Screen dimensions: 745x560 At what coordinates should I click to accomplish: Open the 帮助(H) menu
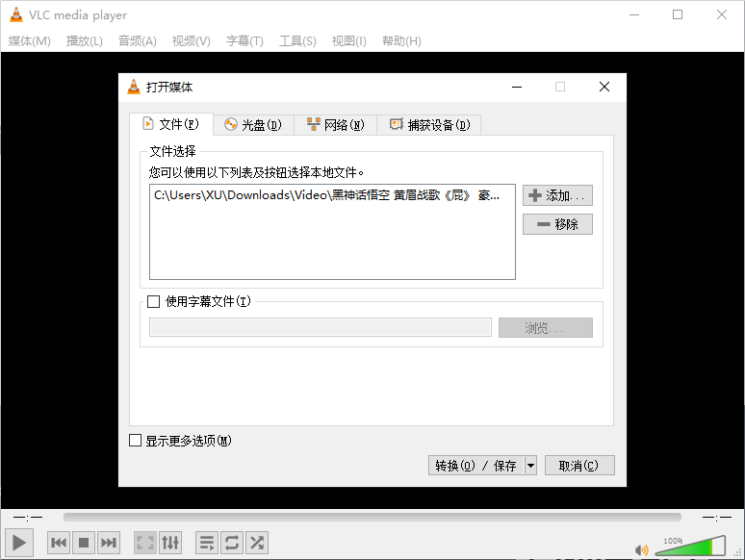401,41
